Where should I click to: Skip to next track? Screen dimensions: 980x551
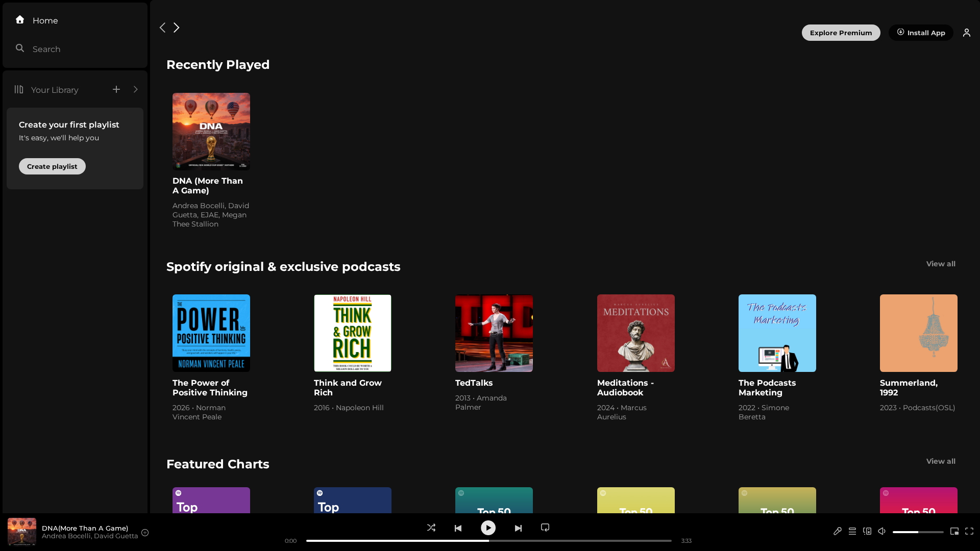518,528
